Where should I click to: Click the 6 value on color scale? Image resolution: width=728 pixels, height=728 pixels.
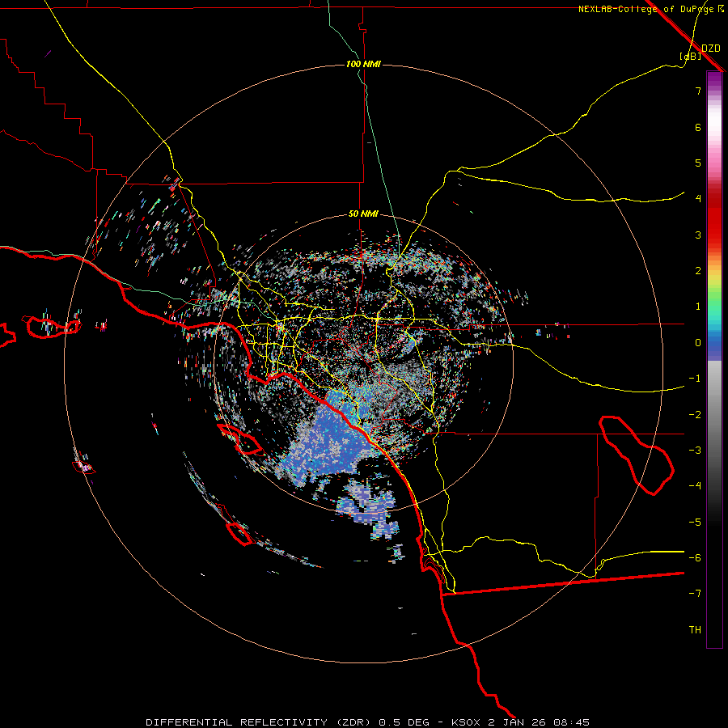pos(698,127)
